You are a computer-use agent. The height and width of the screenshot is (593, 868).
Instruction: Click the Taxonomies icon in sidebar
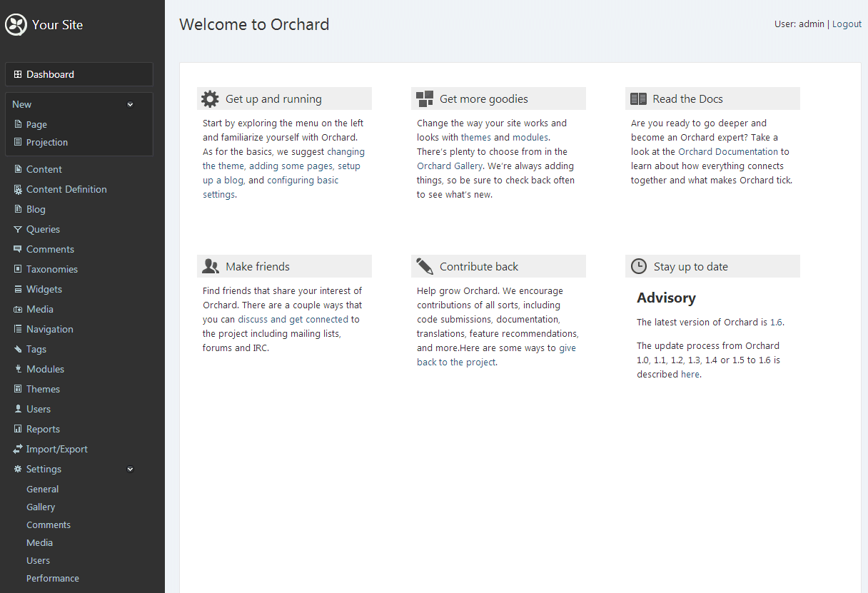tap(19, 269)
